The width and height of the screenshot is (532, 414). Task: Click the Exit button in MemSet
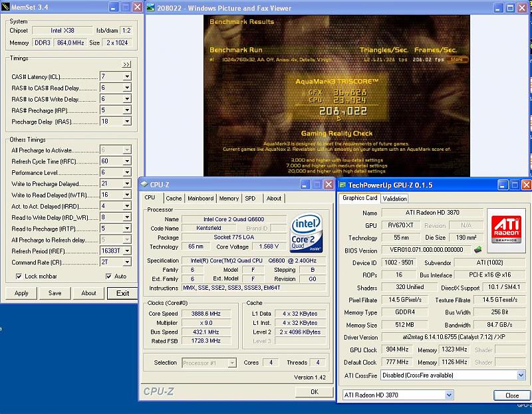click(122, 293)
